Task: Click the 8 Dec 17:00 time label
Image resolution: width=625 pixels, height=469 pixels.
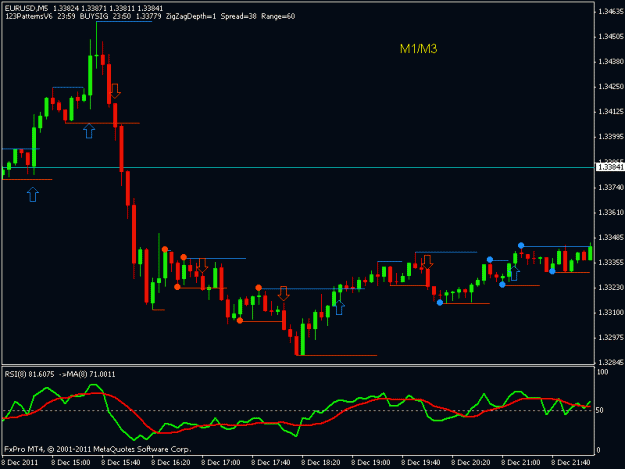Action: coord(220,463)
